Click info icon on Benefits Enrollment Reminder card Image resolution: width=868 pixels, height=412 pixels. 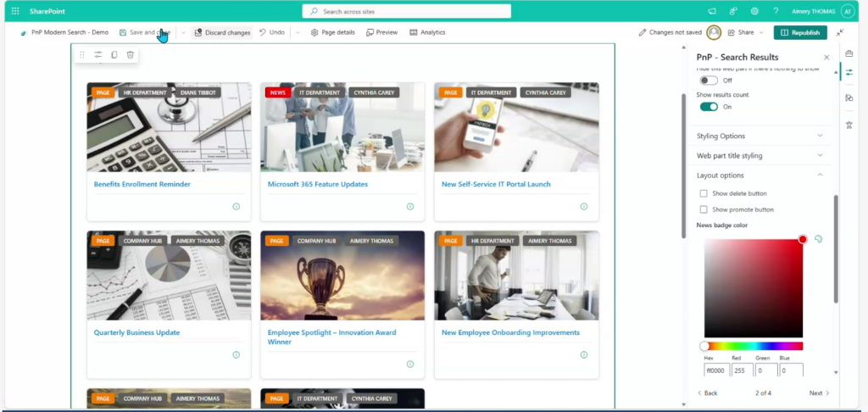236,207
